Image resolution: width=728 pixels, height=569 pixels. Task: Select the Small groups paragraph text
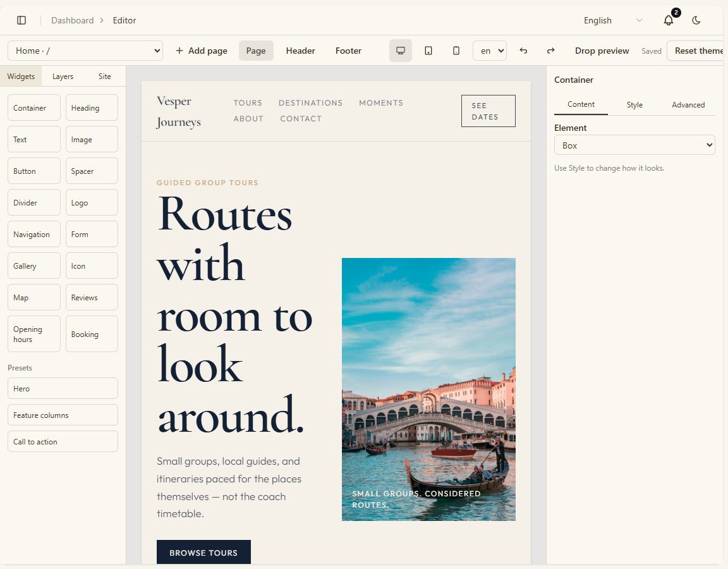point(229,487)
